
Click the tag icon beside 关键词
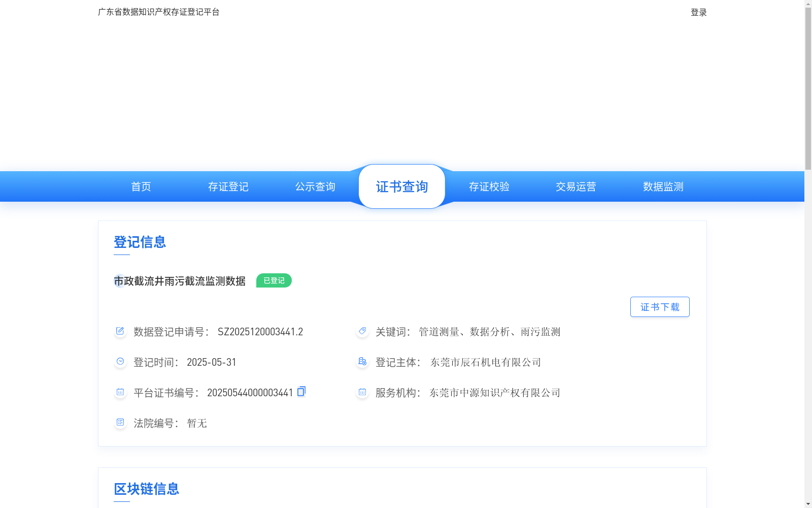[x=362, y=331]
